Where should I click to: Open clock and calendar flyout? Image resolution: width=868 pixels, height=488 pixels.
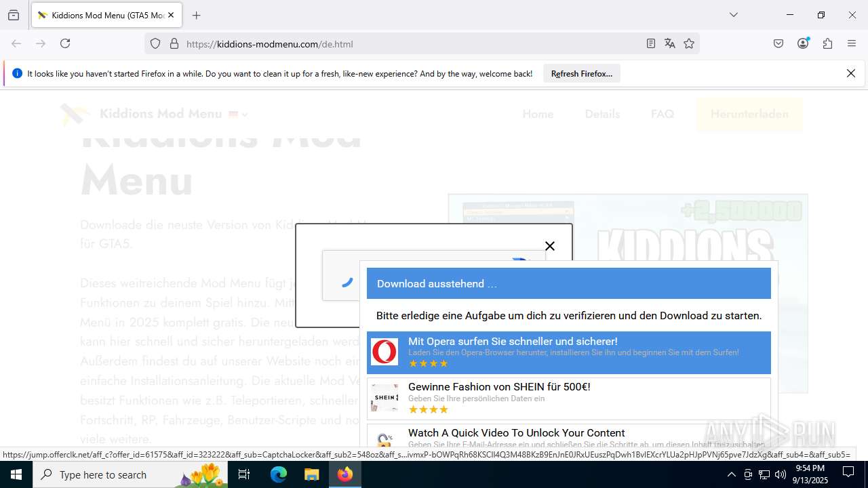[x=810, y=474]
